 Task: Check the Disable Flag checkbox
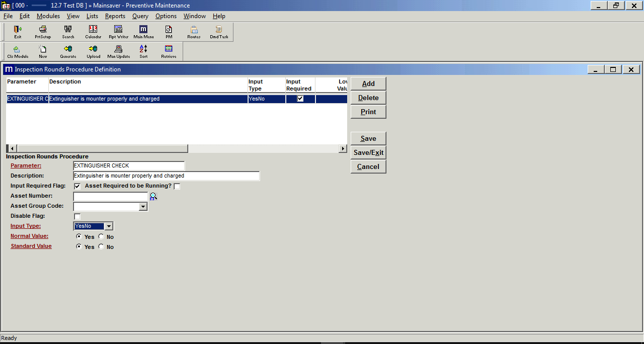point(77,216)
